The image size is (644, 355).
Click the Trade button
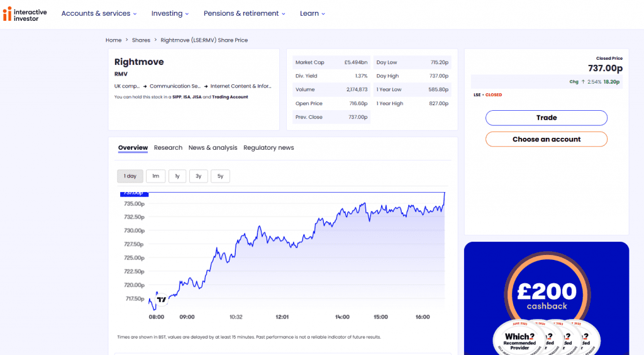pos(546,118)
